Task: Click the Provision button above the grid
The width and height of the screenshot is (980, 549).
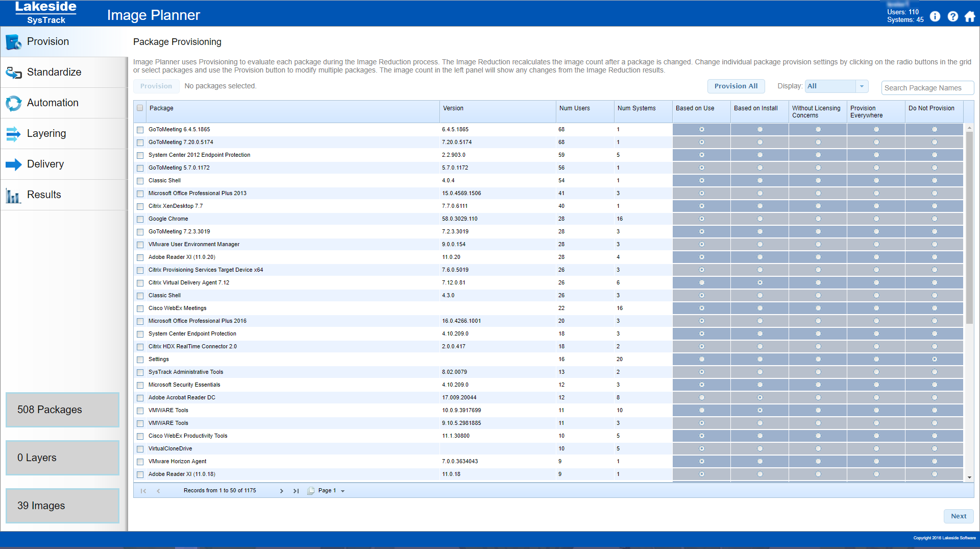Action: (156, 86)
